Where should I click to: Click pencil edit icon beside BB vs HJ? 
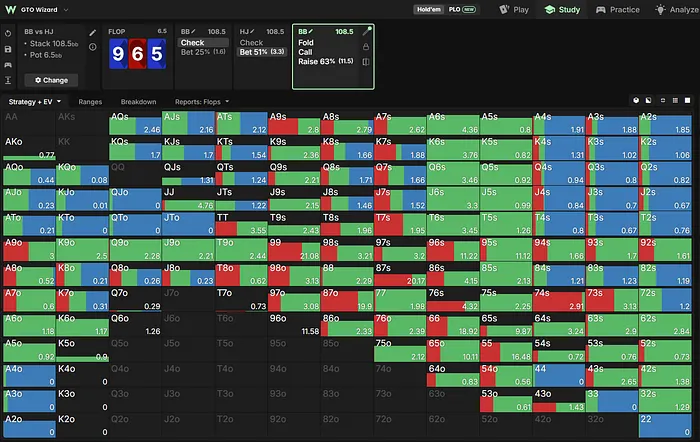pos(92,33)
